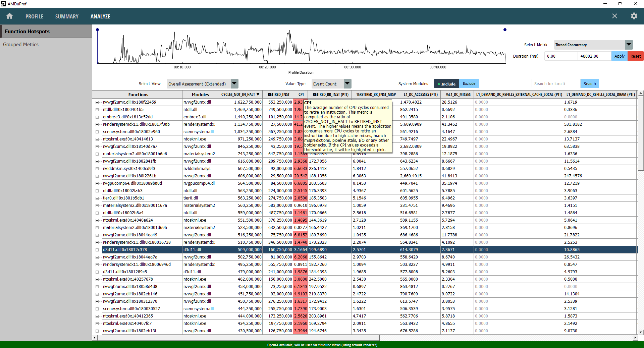Expand row embree3.dll!0x1813e52dd
This screenshot has width=644, height=348.
(x=97, y=117)
